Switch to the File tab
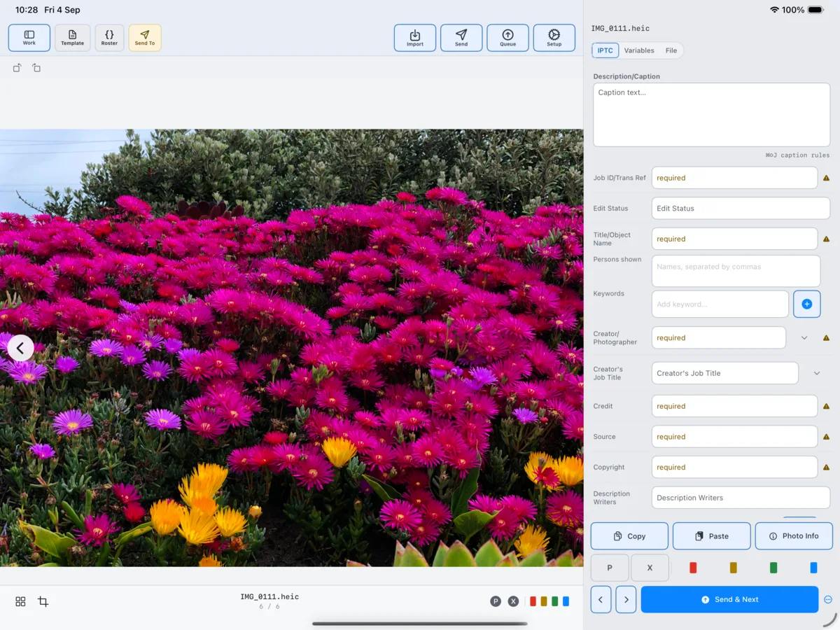Viewport: 840px width, 630px height. pyautogui.click(x=671, y=50)
